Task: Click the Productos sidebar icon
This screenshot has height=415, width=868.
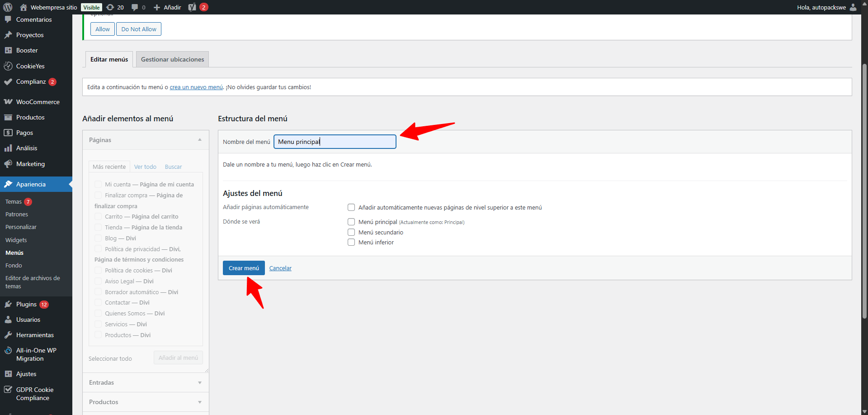Action: pos(8,117)
